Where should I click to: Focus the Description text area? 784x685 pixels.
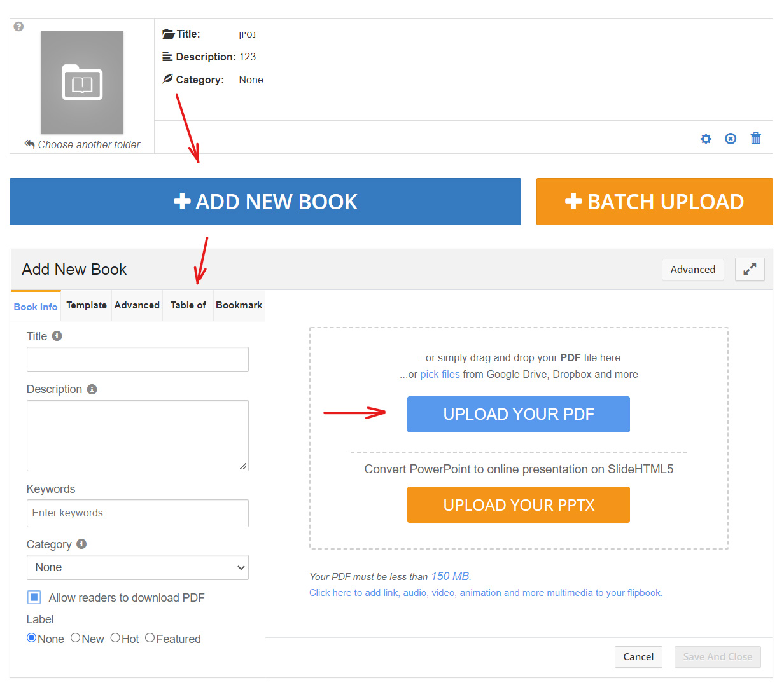[x=137, y=436]
